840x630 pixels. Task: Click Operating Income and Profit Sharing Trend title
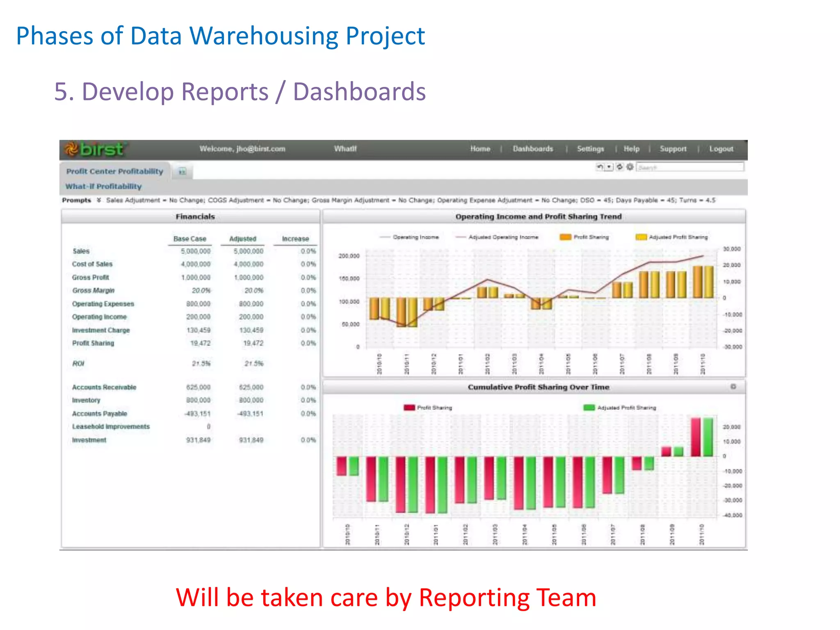click(x=538, y=217)
